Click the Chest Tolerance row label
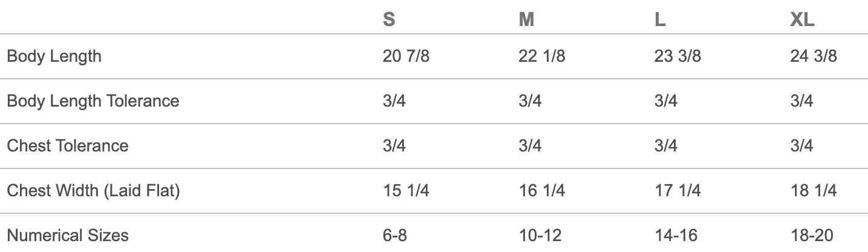Viewport: 868px width, 252px height. pyautogui.click(x=67, y=145)
